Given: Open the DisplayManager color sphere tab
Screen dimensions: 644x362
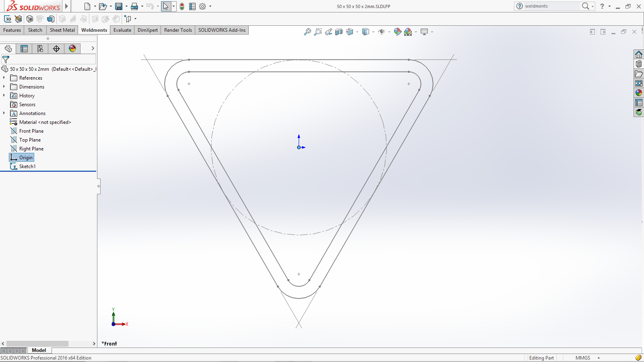Looking at the screenshot, I should 72,49.
